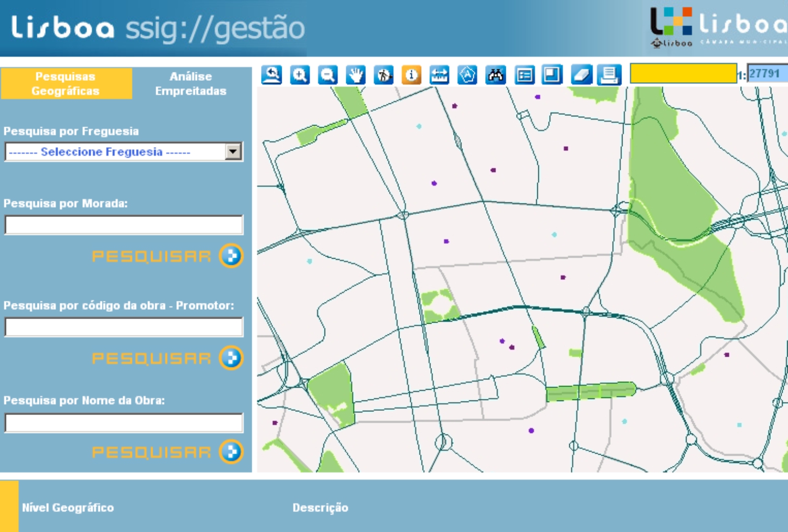Screen dimensions: 788x532
Task: Expand the Seleccione Freguesia dropdown
Action: point(233,151)
